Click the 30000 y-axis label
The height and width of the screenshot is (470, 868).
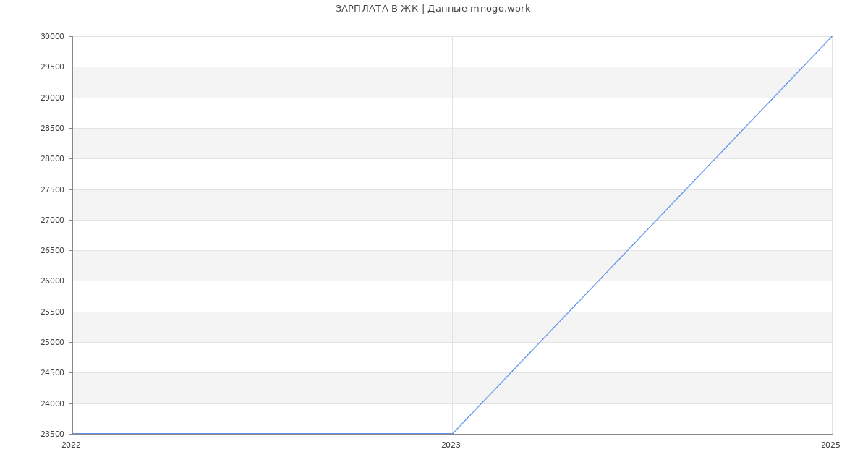(53, 37)
